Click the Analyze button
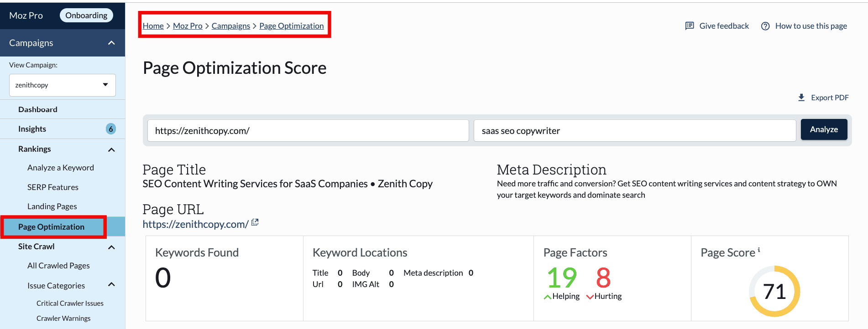868x329 pixels. [824, 129]
